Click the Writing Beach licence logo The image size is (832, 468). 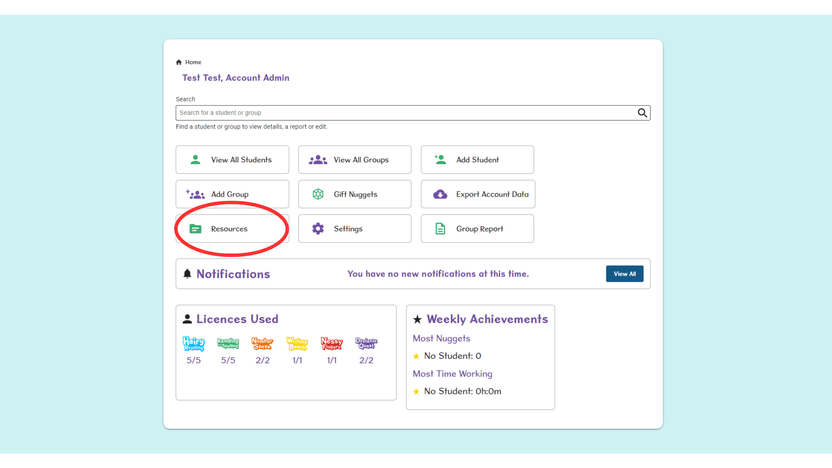coord(297,343)
